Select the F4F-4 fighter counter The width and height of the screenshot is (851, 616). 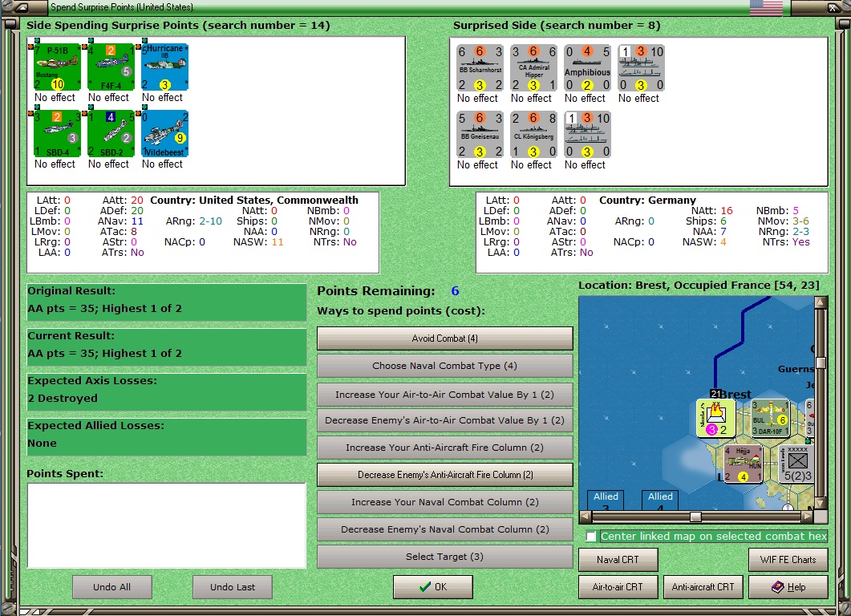click(x=110, y=67)
